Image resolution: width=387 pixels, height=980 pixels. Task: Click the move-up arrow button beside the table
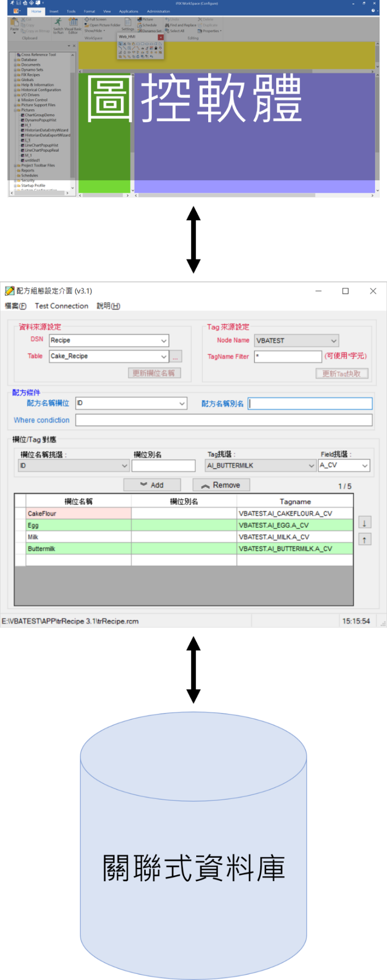point(365,540)
